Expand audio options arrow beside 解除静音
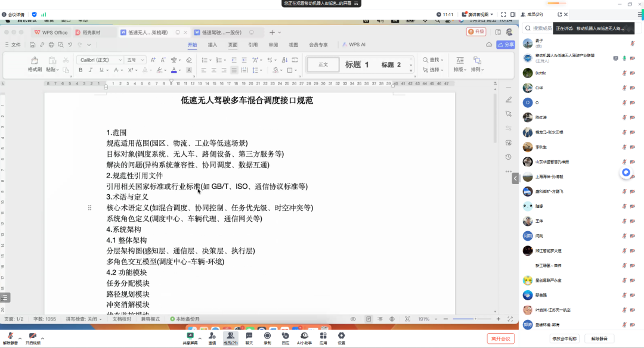Image resolution: width=644 pixels, height=348 pixels. pyautogui.click(x=19, y=337)
